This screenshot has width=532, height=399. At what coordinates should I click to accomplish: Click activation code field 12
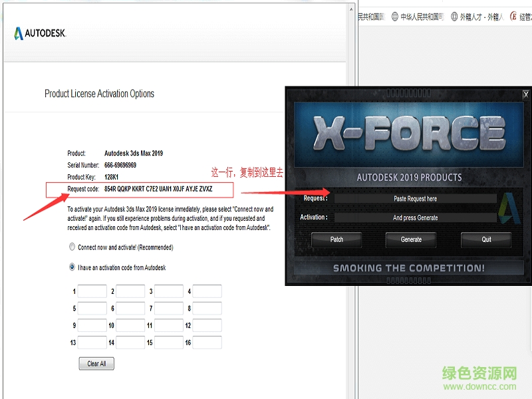click(x=207, y=325)
